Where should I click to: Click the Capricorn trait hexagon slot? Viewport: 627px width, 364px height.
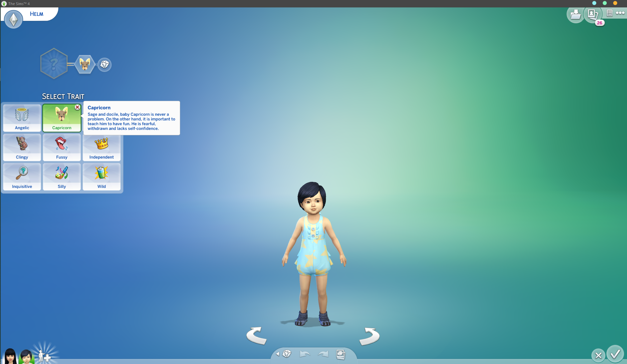point(85,64)
